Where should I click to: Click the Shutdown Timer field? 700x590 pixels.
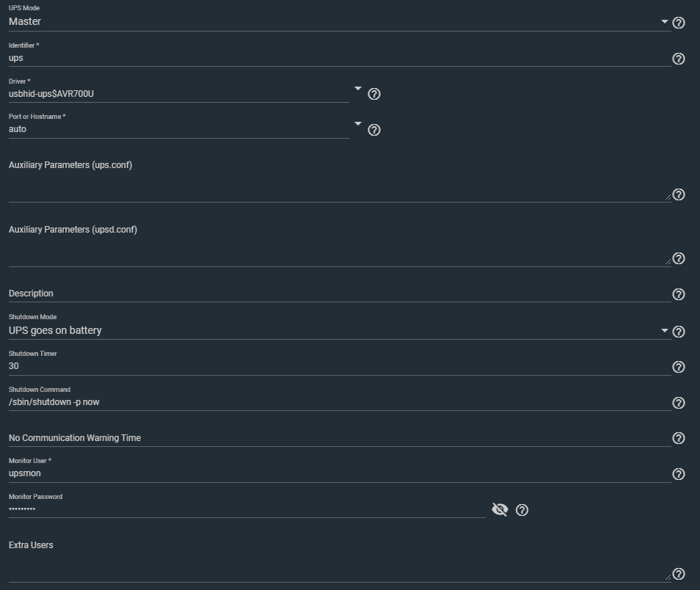[x=338, y=366]
